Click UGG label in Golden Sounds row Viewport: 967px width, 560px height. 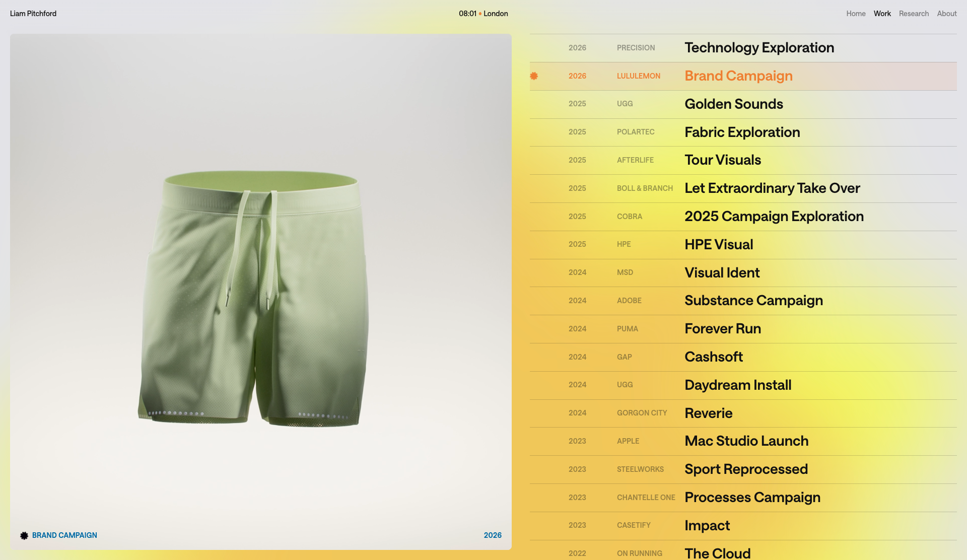tap(625, 104)
